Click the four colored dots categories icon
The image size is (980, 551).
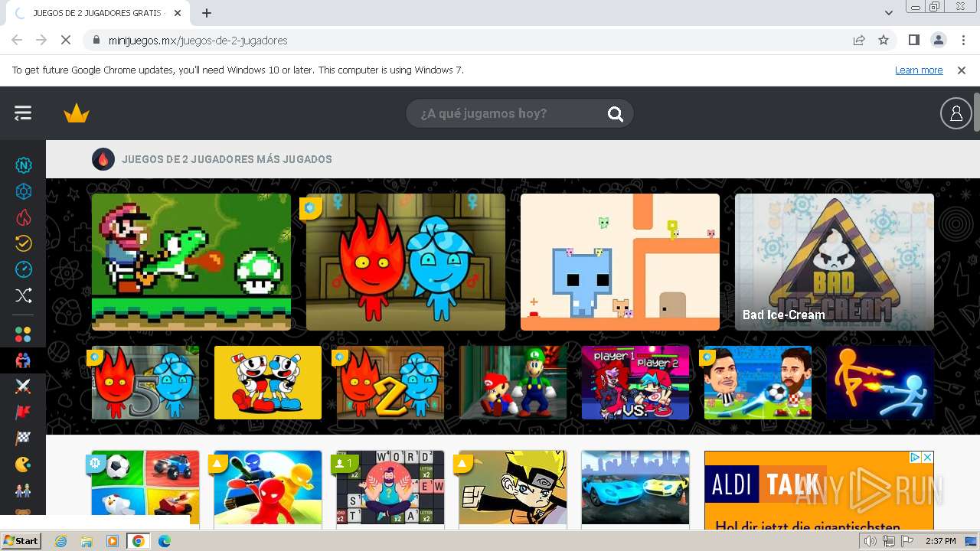coord(24,334)
